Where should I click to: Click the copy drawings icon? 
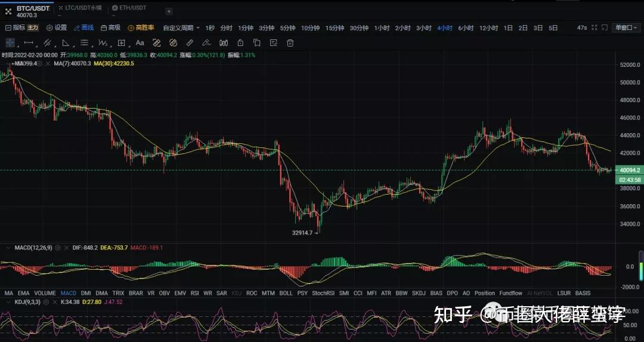coord(256,43)
